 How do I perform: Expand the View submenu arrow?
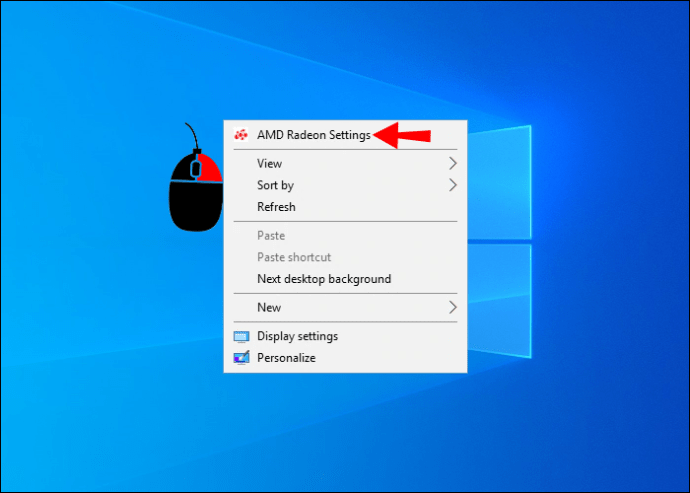click(453, 163)
